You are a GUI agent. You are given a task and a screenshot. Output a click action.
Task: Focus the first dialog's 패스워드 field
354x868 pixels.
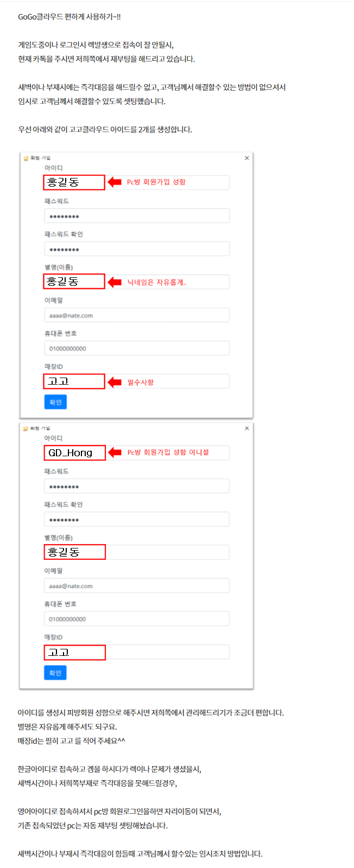click(x=137, y=216)
